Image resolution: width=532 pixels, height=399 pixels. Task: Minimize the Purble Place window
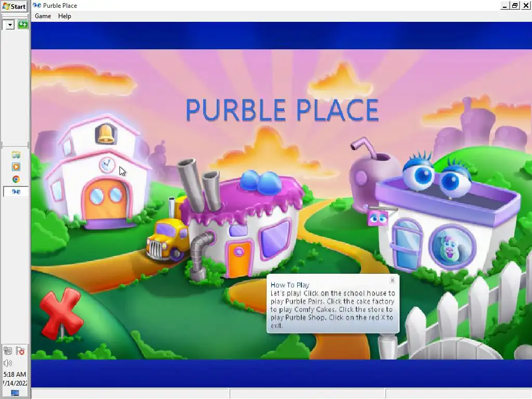pos(504,6)
